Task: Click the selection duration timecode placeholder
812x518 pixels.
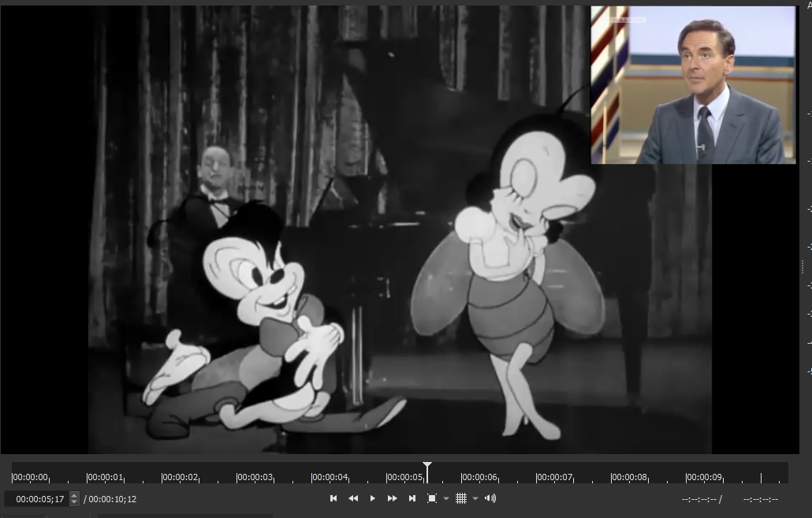Action: point(760,499)
